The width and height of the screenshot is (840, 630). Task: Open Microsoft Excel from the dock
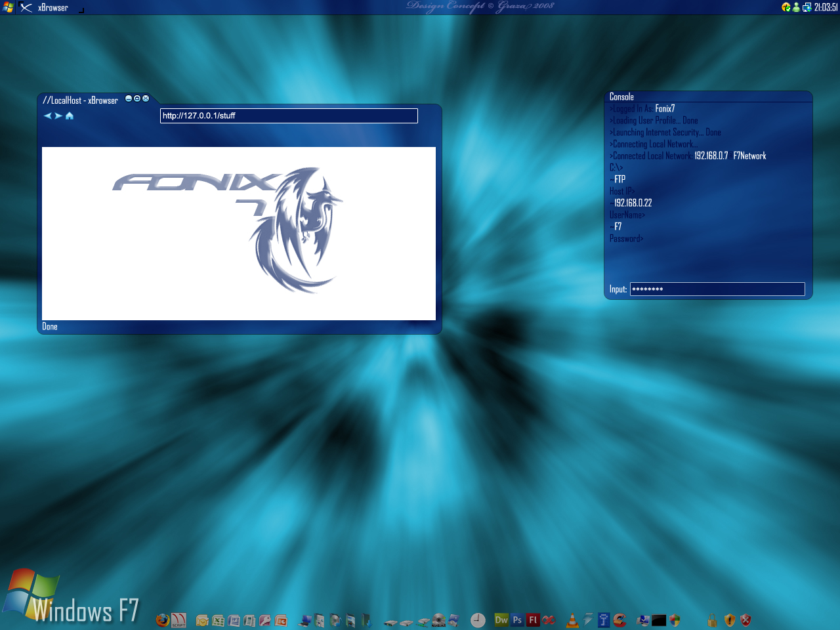point(218,620)
